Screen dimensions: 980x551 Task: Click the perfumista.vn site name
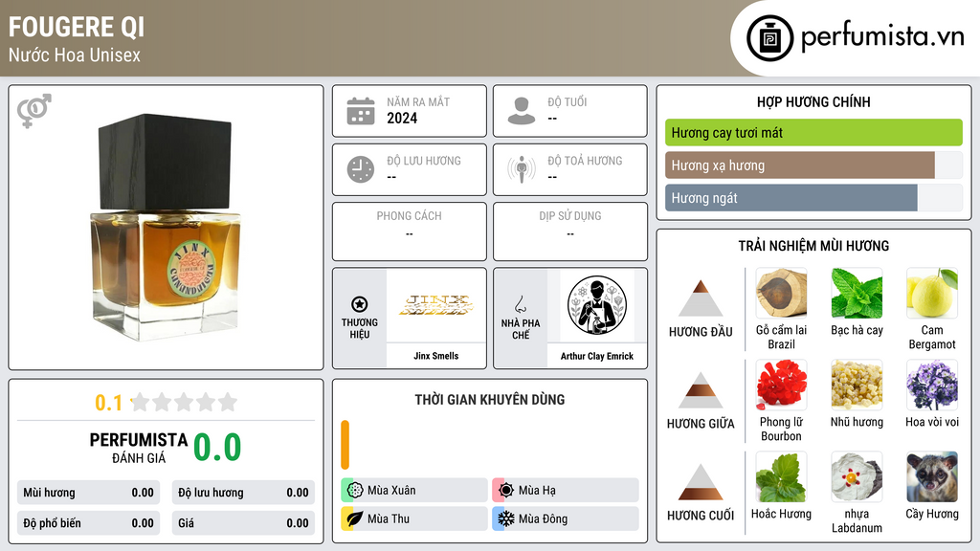click(x=882, y=36)
